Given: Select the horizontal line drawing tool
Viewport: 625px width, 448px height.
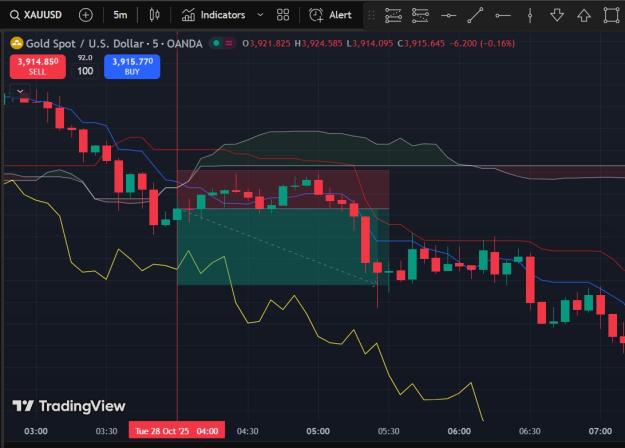Looking at the screenshot, I should point(448,16).
